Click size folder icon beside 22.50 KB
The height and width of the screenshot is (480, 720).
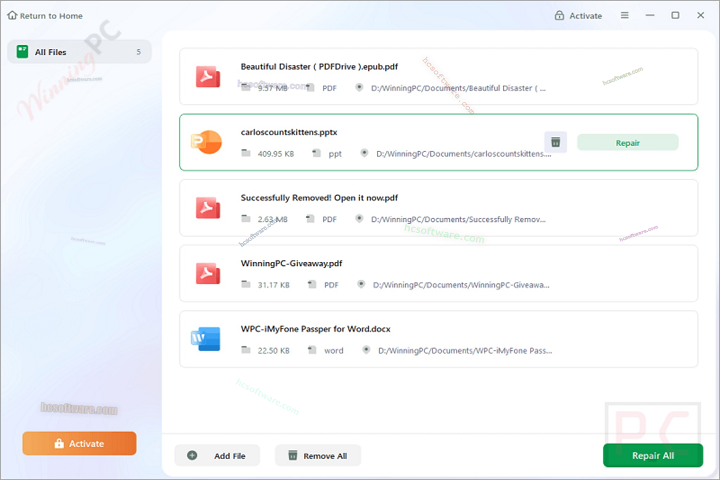click(x=246, y=350)
